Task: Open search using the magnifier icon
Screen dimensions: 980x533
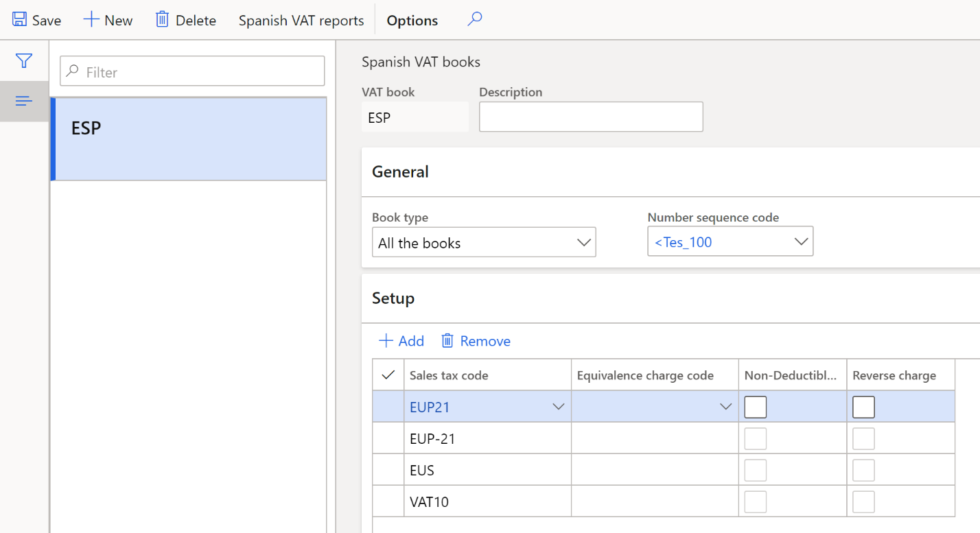Action: [x=474, y=19]
